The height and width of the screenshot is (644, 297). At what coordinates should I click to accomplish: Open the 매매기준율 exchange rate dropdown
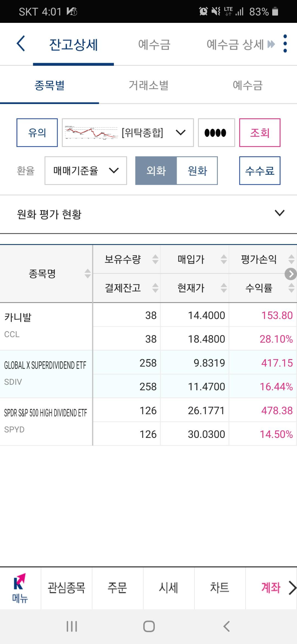[86, 171]
